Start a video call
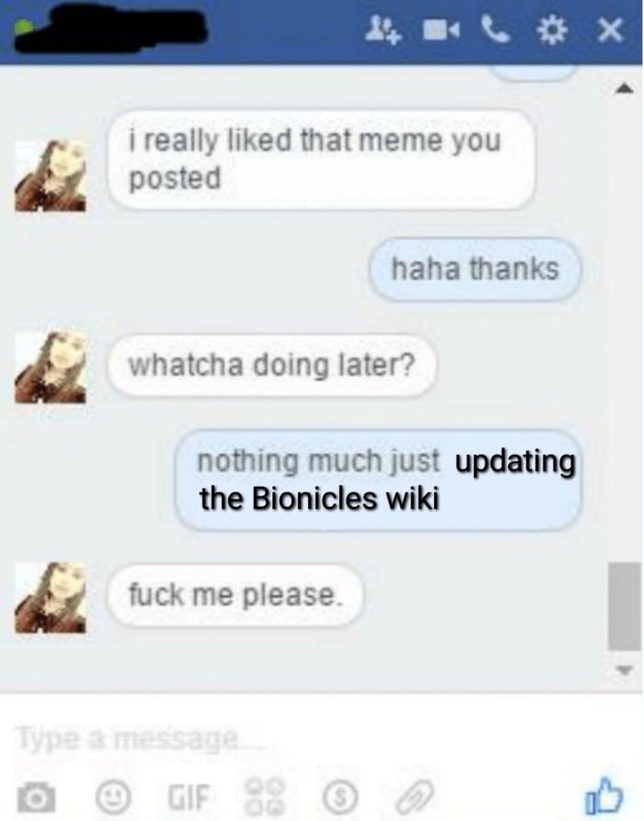Viewport: 644px width, 821px height. point(442,31)
